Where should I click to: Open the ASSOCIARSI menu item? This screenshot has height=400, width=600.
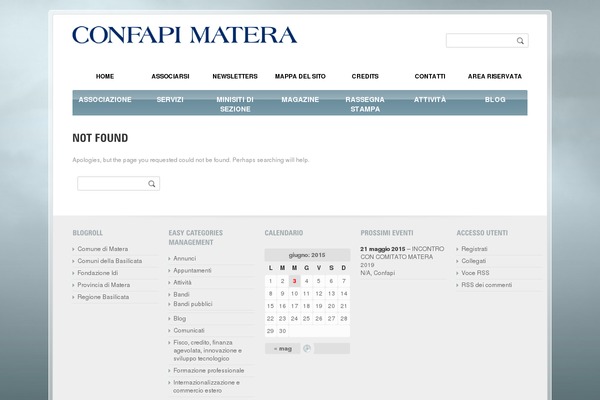coord(170,76)
